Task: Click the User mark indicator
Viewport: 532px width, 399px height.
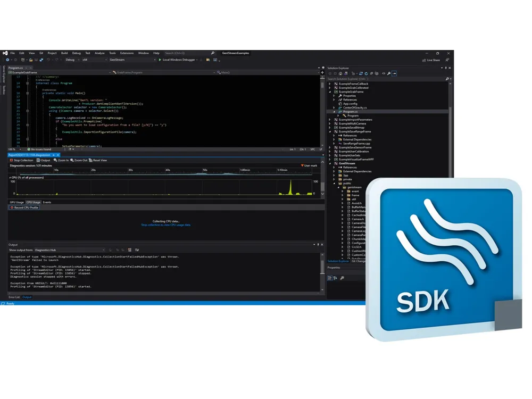Action: pos(309,165)
